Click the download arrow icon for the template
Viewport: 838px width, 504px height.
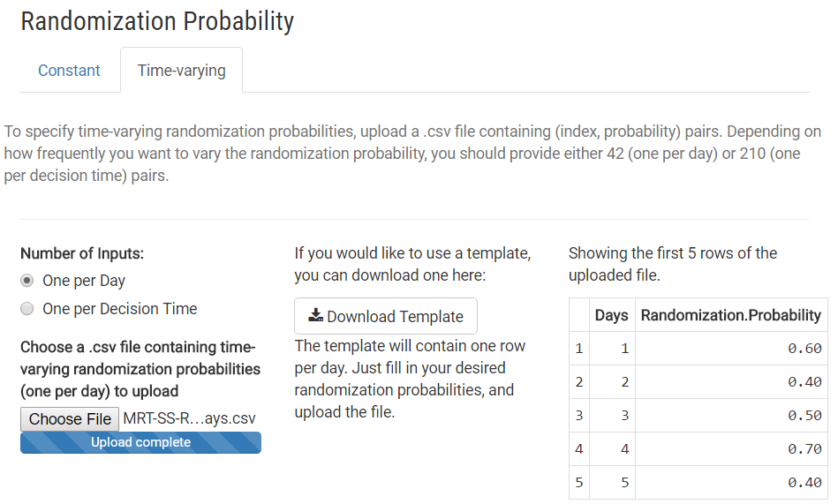315,316
